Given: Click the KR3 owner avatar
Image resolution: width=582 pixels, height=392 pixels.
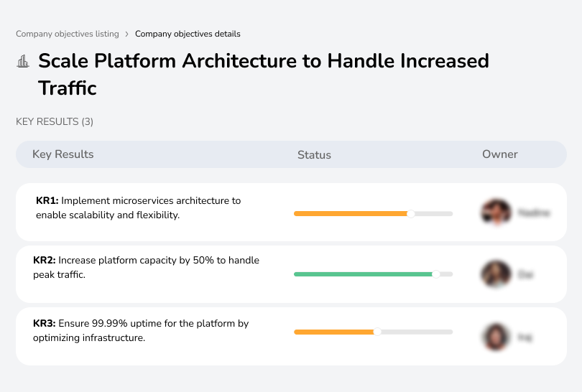Looking at the screenshot, I should [x=496, y=337].
